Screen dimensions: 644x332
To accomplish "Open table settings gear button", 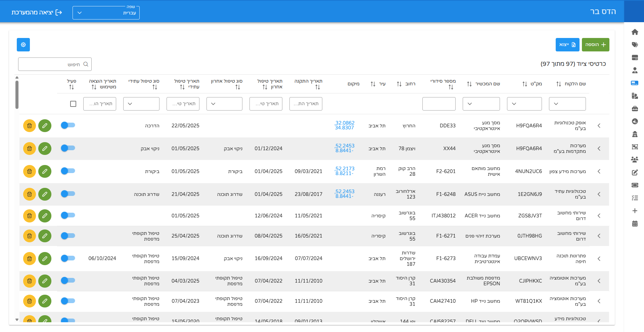I will (x=23, y=45).
